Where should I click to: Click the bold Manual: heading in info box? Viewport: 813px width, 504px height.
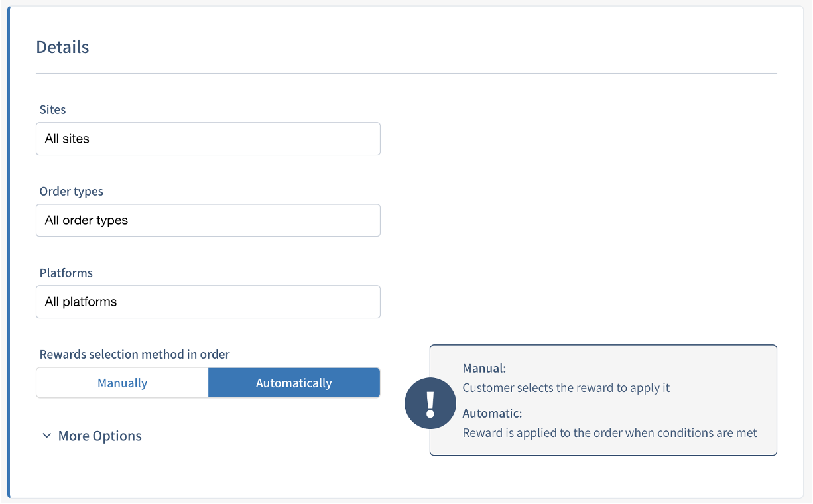pyautogui.click(x=484, y=368)
